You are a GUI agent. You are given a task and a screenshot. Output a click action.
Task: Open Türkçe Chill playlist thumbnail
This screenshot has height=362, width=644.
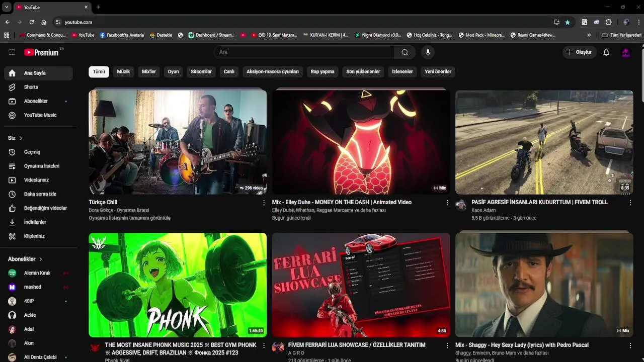point(178,142)
